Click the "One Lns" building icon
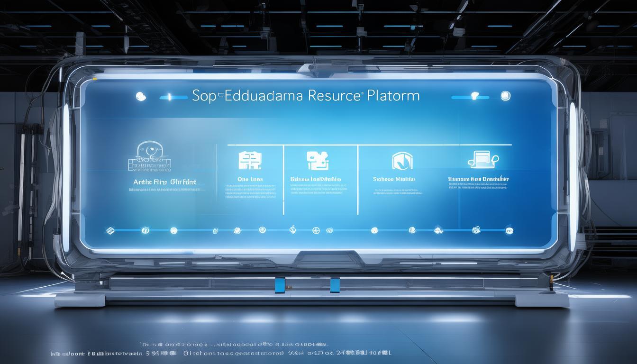The width and height of the screenshot is (637, 364). [x=250, y=161]
